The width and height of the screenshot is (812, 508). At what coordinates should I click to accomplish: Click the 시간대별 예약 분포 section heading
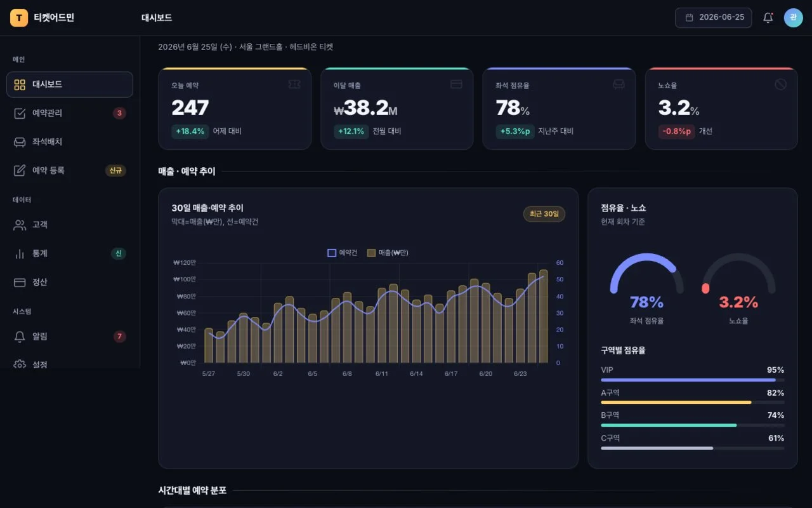coord(192,491)
